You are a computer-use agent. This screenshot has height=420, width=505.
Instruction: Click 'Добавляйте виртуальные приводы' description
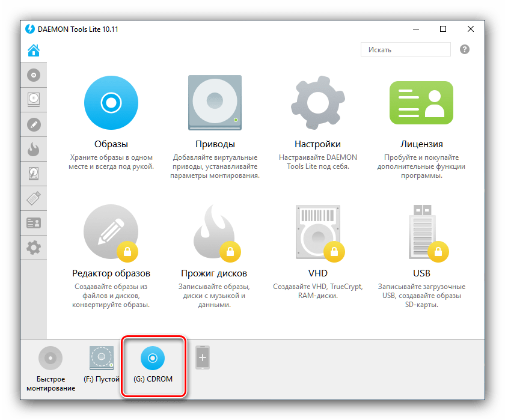[215, 166]
